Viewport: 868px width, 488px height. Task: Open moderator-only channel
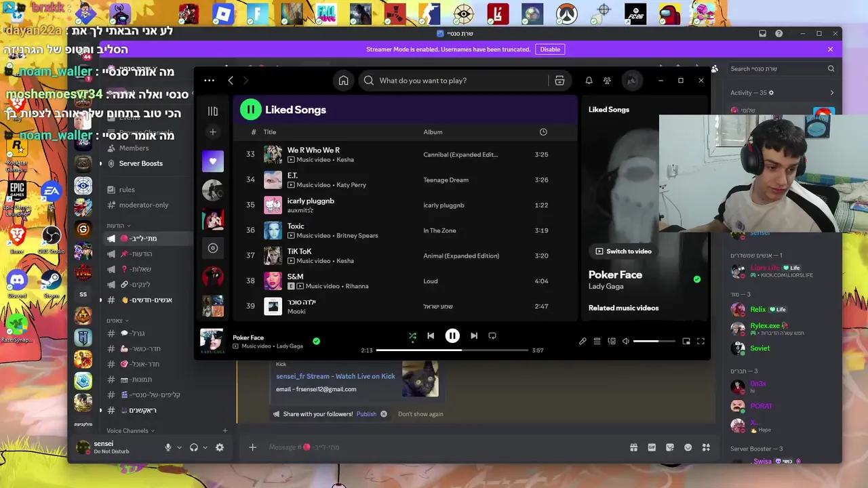[x=143, y=205]
